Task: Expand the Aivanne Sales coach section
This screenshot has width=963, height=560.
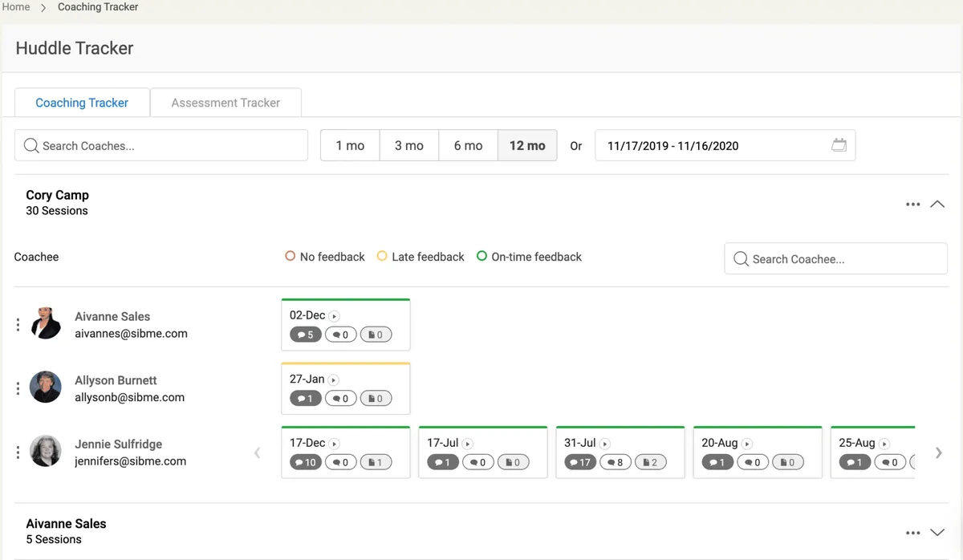Action: (x=937, y=532)
